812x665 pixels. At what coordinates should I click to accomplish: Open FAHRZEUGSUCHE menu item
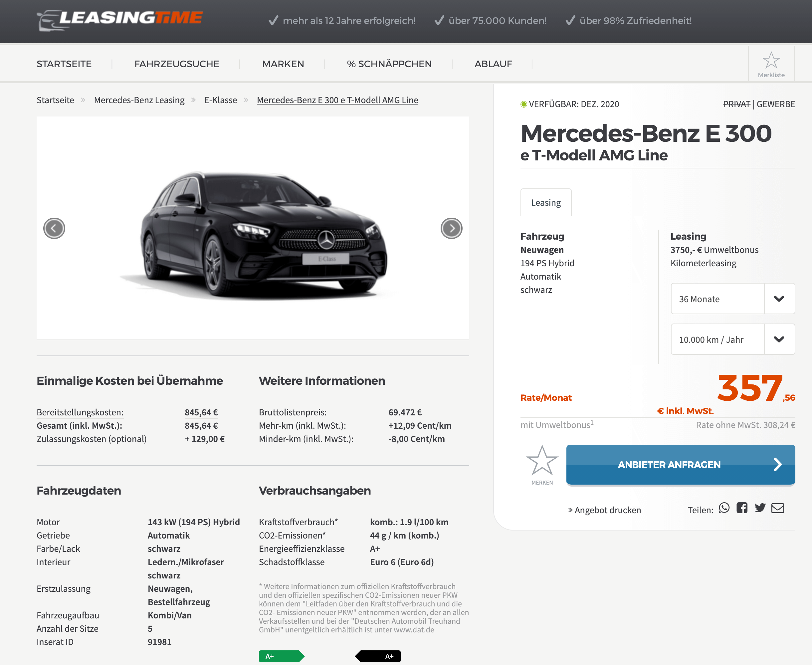tap(177, 64)
